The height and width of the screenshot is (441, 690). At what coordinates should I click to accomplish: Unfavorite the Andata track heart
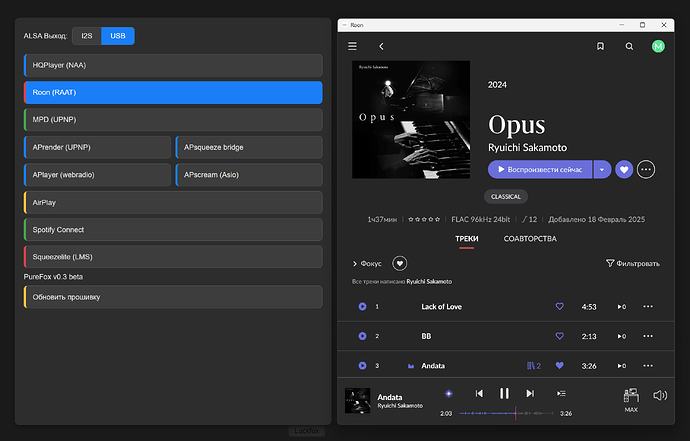559,365
